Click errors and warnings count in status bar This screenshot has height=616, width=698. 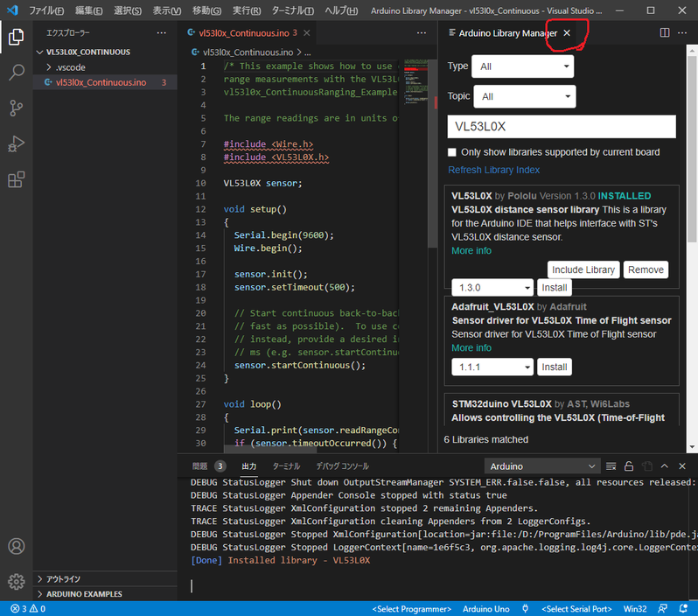tap(28, 608)
